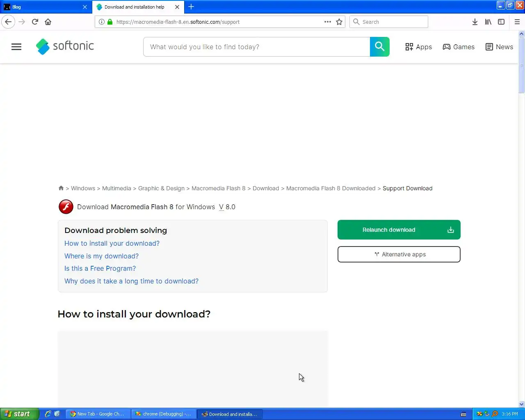Focus the 'What would you like to find today?' field
The width and height of the screenshot is (525, 420).
tap(256, 47)
